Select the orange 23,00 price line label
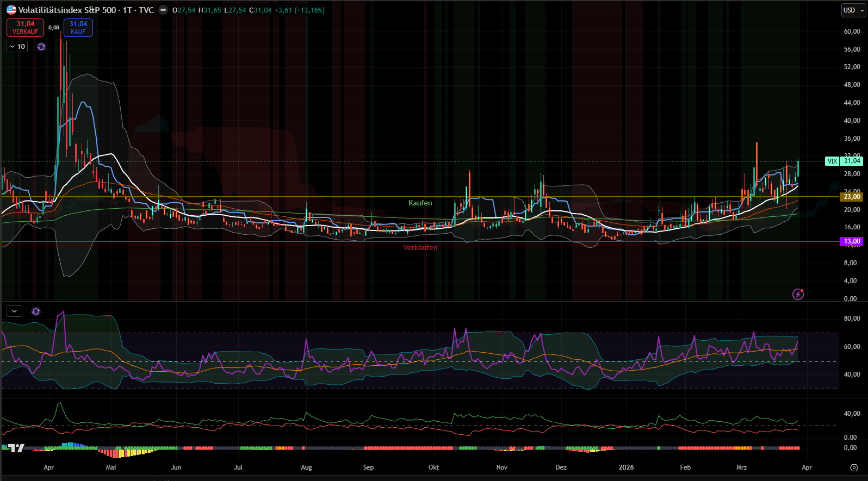This screenshot has width=868, height=481. click(x=851, y=197)
